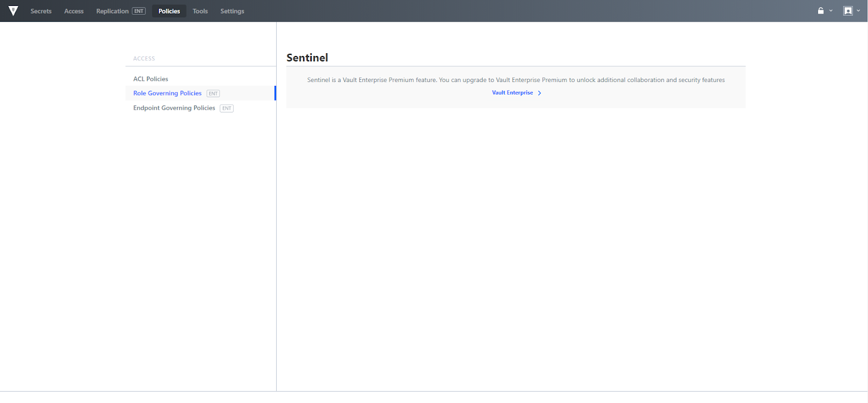Click the ENT badge beside Replication

pos(139,11)
